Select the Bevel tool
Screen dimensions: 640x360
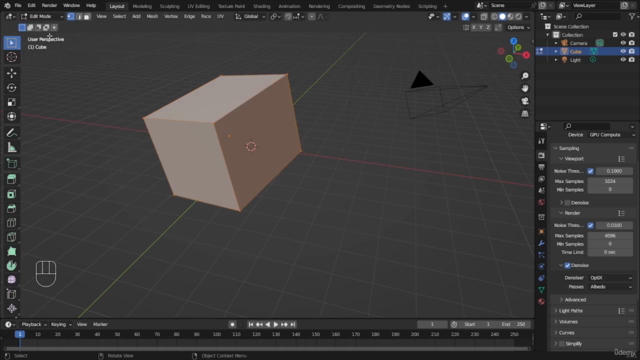[x=11, y=208]
